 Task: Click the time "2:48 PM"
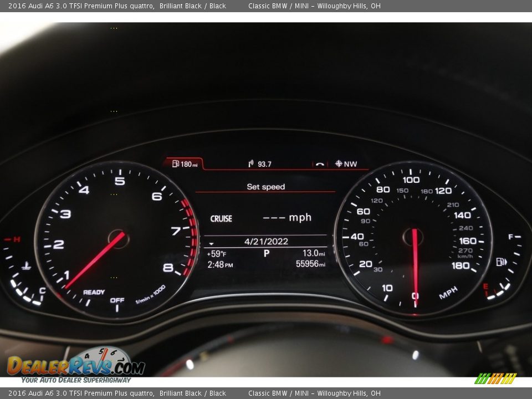click(220, 264)
